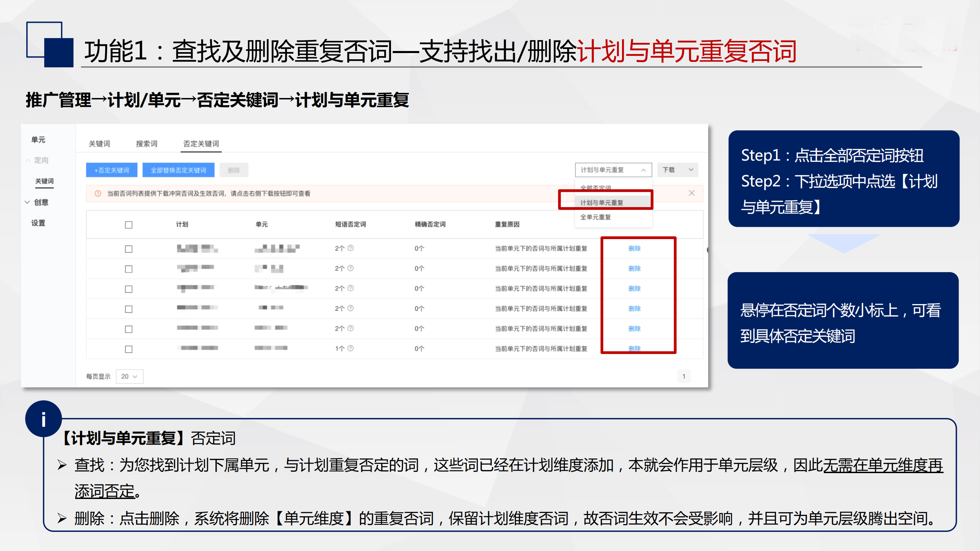This screenshot has width=980, height=551.
Task: Open 设置 in the left sidebar
Action: point(38,223)
